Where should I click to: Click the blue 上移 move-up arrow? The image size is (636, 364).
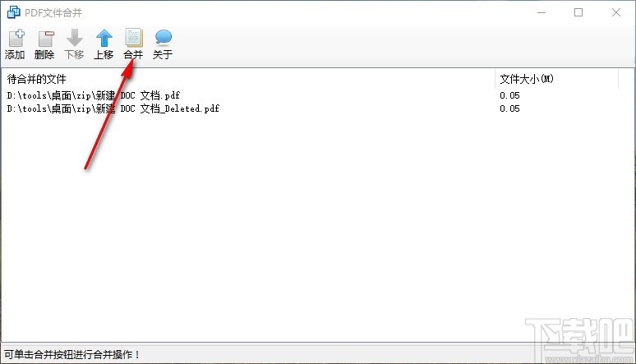tap(104, 38)
